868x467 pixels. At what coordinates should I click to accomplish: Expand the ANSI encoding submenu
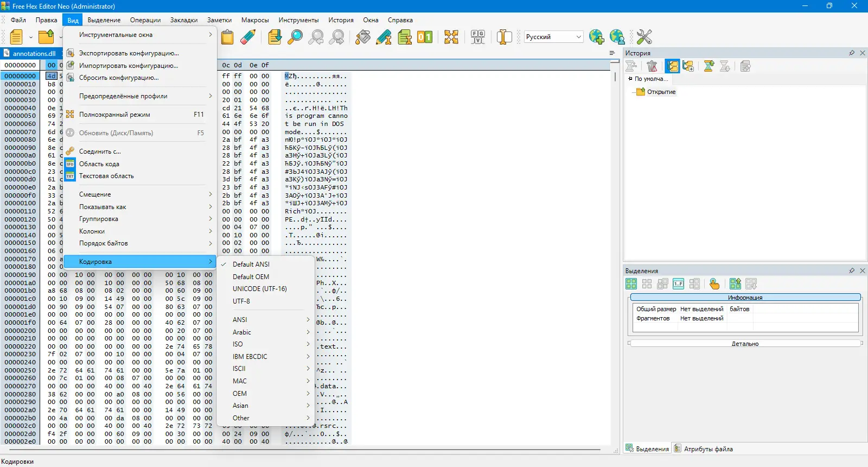pos(266,320)
